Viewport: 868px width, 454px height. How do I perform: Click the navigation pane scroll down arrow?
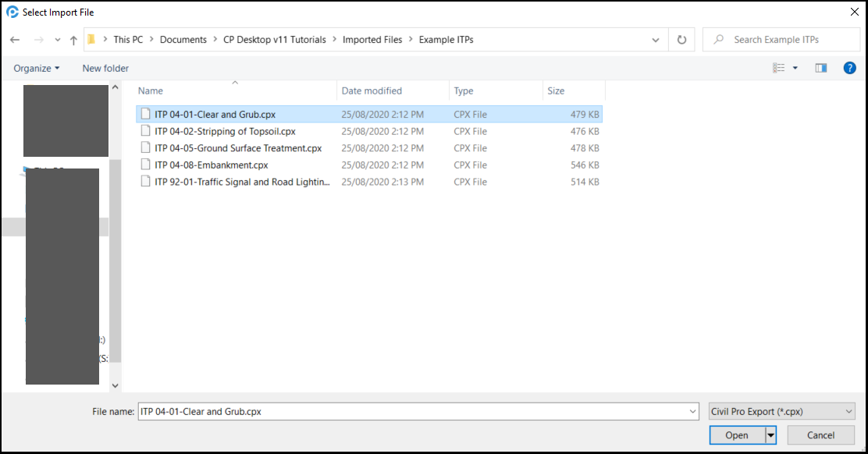pyautogui.click(x=116, y=385)
